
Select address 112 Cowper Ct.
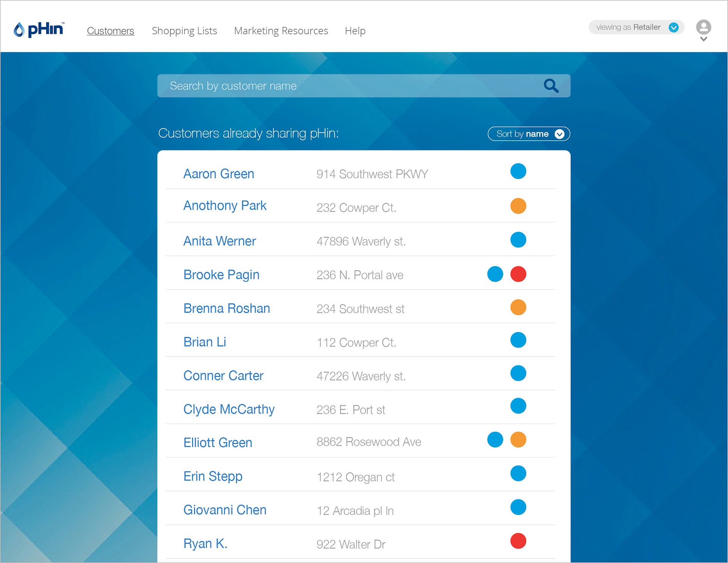coord(356,343)
